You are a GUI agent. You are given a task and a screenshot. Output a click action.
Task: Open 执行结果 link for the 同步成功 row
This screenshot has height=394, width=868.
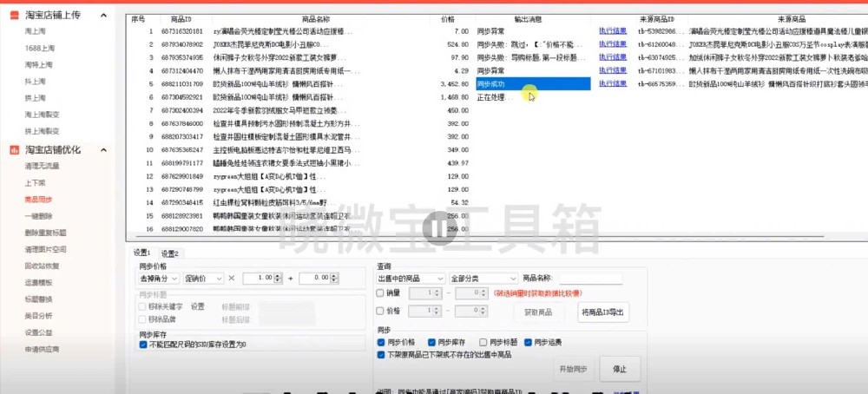(613, 83)
